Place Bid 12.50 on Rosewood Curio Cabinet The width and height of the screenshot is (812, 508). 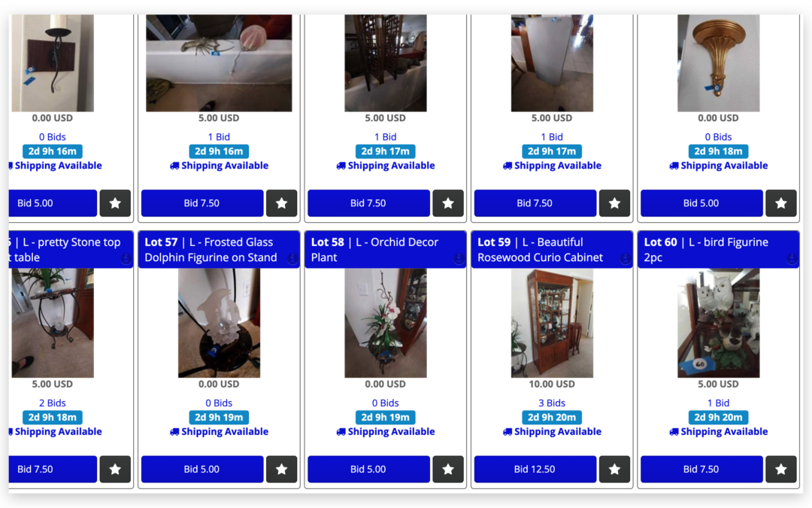pos(535,469)
